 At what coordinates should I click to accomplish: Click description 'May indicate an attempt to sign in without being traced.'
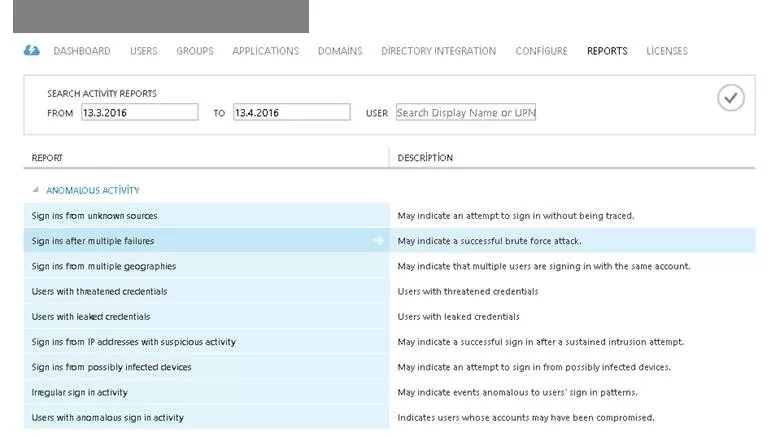(x=516, y=216)
